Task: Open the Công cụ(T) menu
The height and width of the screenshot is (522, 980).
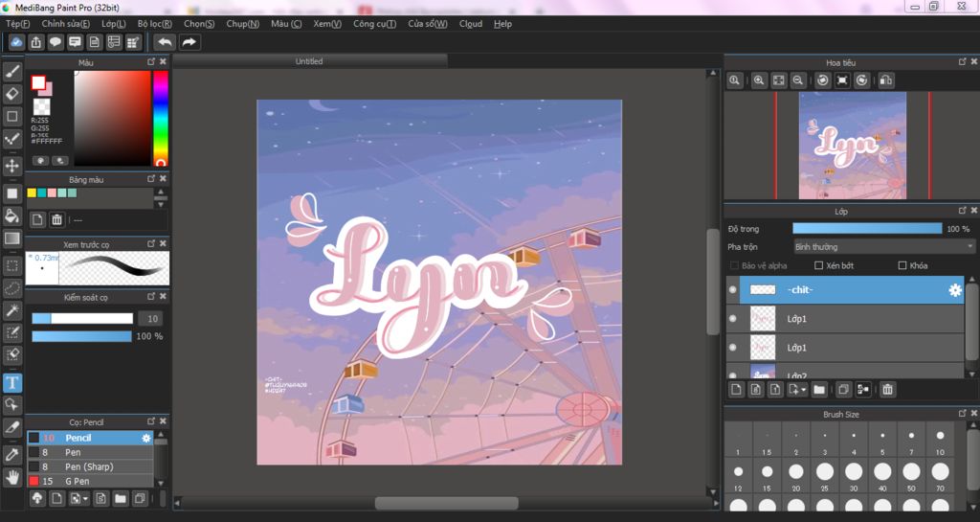Action: (x=374, y=24)
